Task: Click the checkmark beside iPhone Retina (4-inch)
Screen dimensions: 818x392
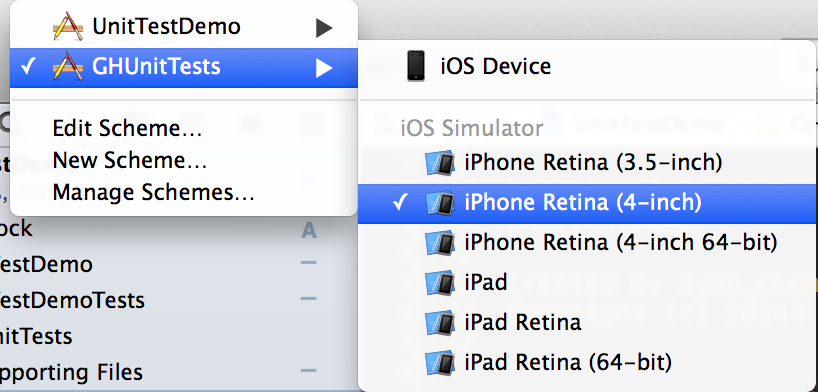Action: pyautogui.click(x=401, y=203)
